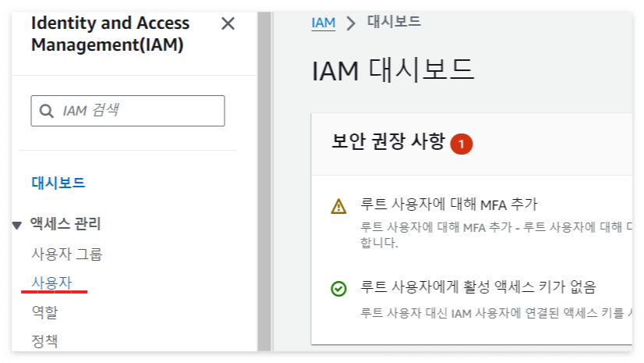Image resolution: width=644 pixels, height=363 pixels.
Task: Open 역할 in the sidebar
Action: [44, 312]
